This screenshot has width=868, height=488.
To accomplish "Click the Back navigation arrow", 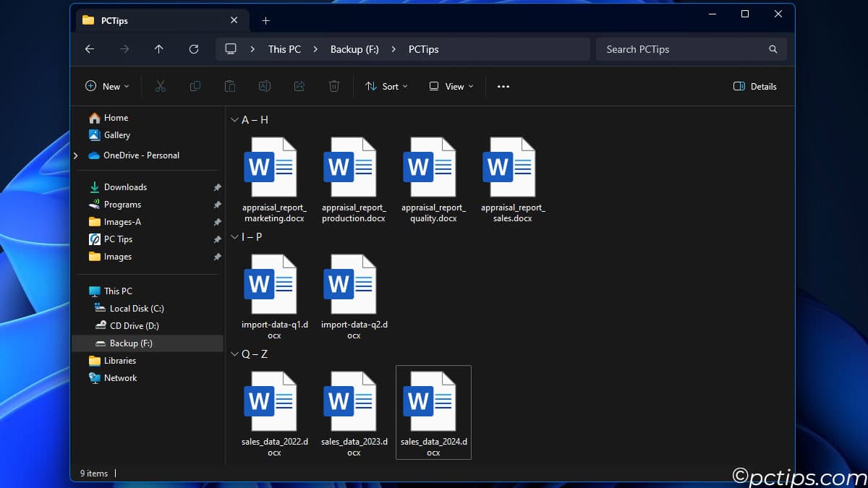I will [x=89, y=49].
